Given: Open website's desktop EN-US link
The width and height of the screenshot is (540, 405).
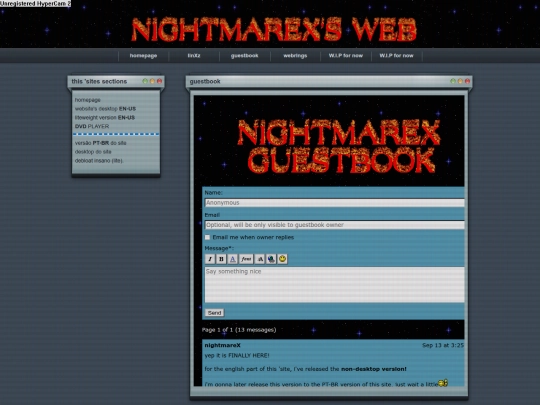Looking at the screenshot, I should (x=105, y=109).
